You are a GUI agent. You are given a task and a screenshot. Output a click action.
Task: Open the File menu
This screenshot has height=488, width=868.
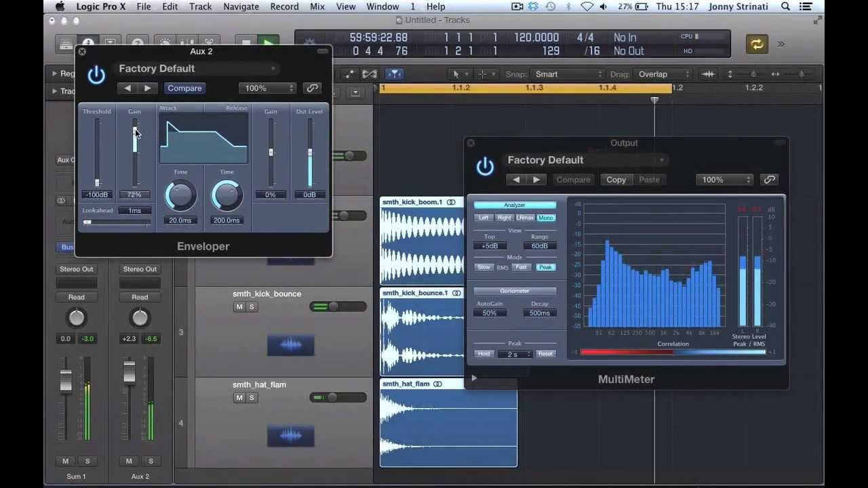(x=144, y=7)
